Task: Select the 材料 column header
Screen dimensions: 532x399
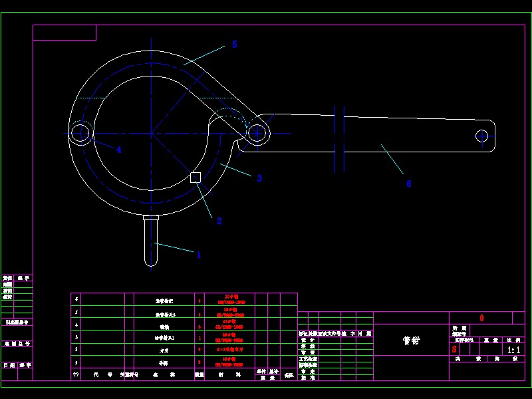Action: [229, 374]
